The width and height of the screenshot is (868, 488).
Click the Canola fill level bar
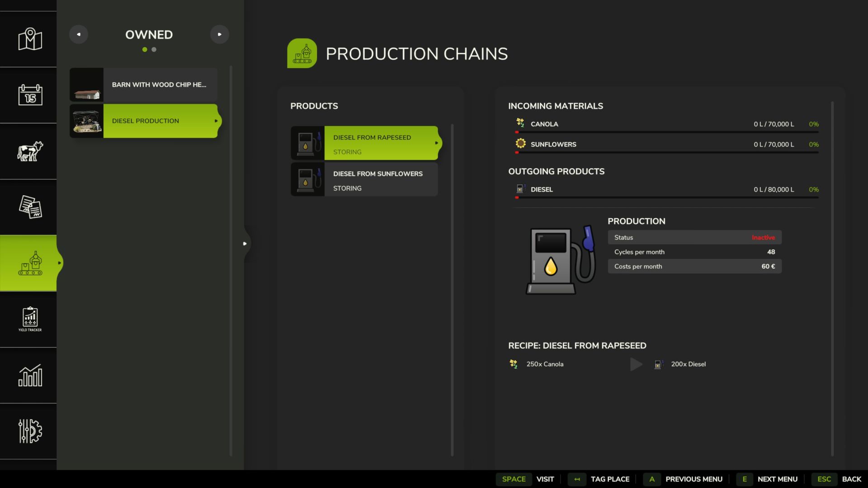667,132
